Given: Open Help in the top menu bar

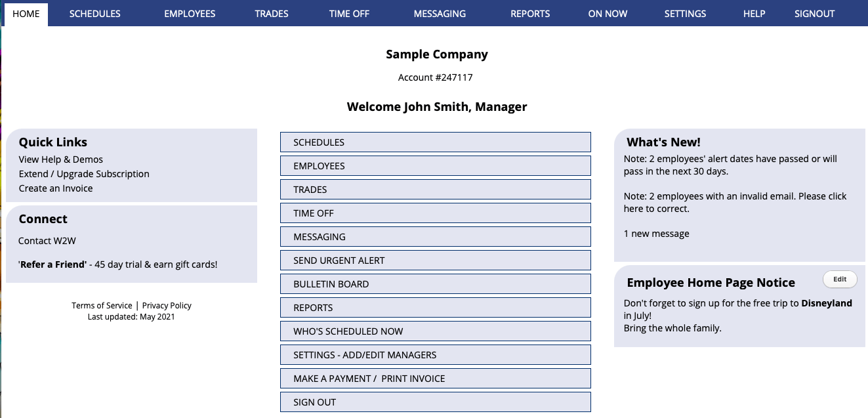Looking at the screenshot, I should (754, 14).
